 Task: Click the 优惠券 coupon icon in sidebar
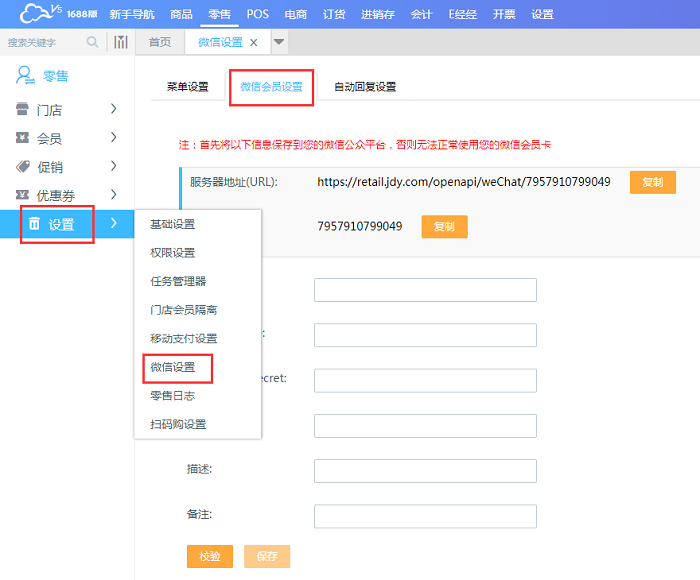22,195
